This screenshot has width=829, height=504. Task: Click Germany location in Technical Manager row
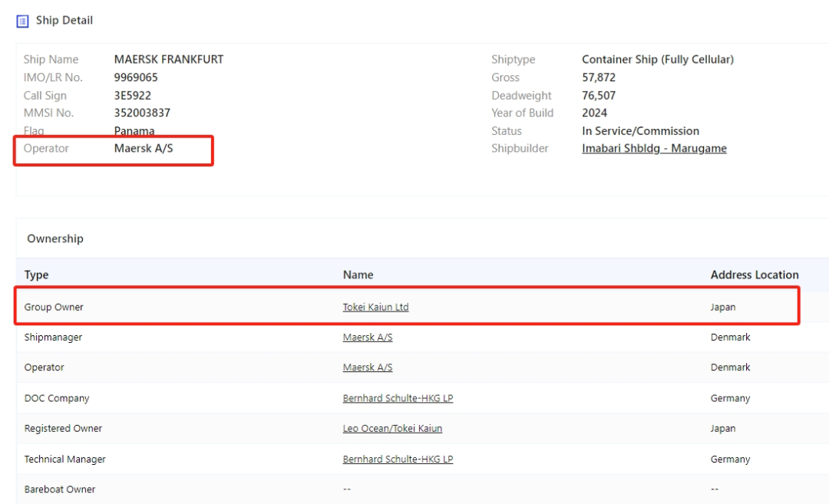pos(730,459)
